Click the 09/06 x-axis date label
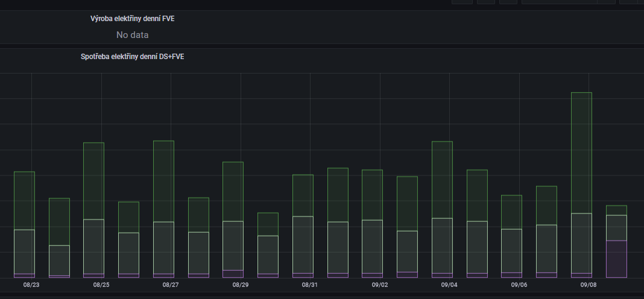The image size is (644, 299). [519, 285]
